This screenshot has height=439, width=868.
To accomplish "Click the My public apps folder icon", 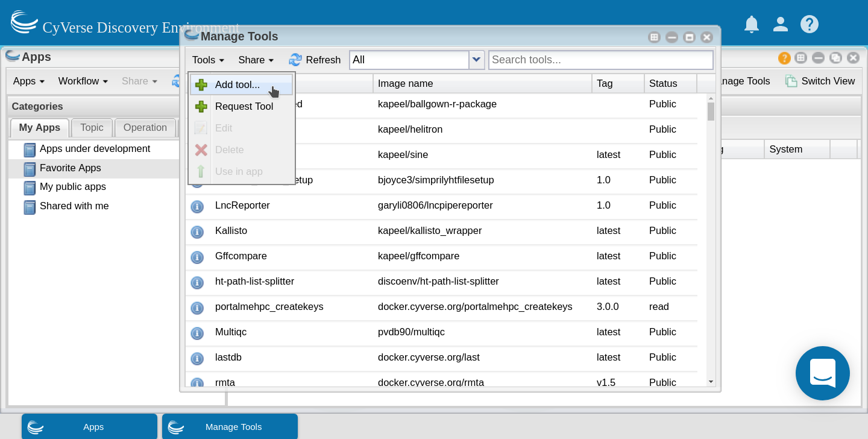I will click(30, 188).
